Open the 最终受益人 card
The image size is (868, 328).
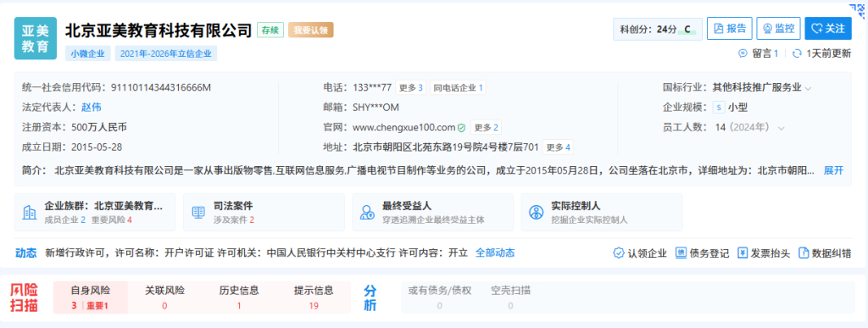coord(432,212)
